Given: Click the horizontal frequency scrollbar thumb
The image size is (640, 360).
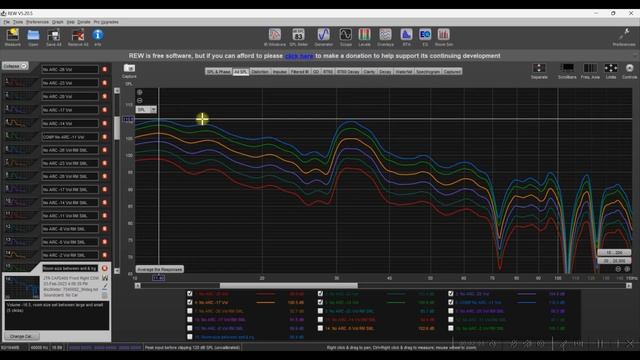Looking at the screenshot, I should [x=289, y=286].
